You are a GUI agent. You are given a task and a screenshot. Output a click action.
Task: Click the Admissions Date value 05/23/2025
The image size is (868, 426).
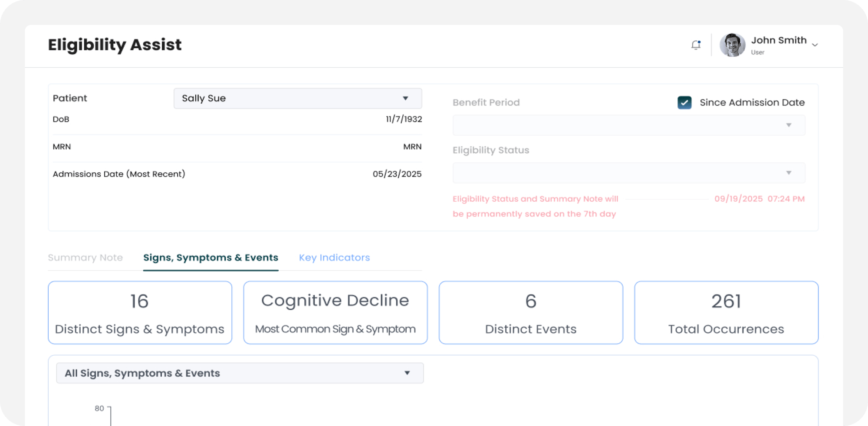coord(397,174)
